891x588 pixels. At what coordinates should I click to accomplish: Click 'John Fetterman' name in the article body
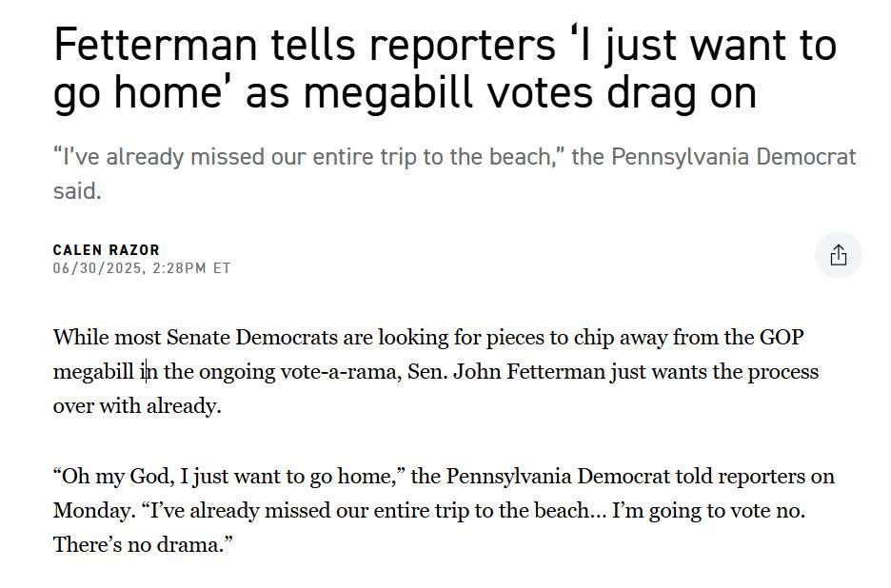pos(529,372)
